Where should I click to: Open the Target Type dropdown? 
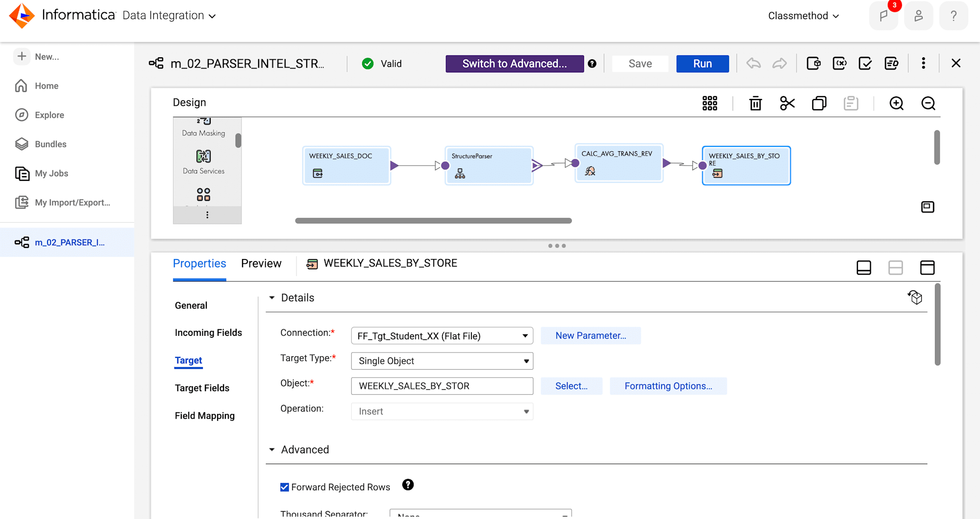tap(442, 361)
